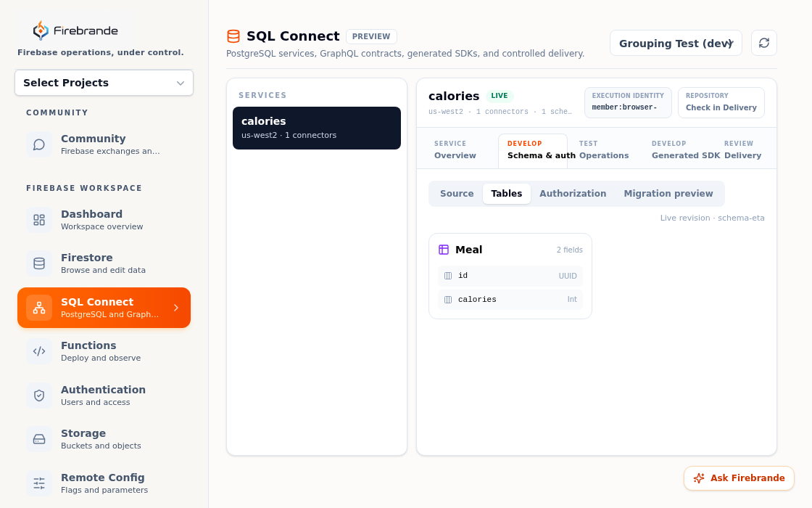Open Functions deploy and observe
812x508 pixels.
(x=104, y=351)
